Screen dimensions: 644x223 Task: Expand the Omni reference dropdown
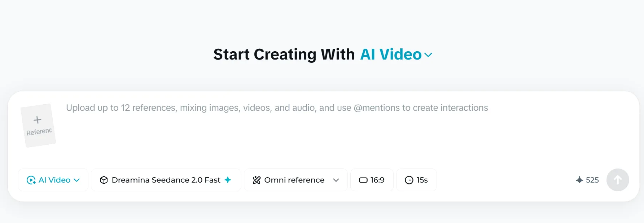(295, 180)
